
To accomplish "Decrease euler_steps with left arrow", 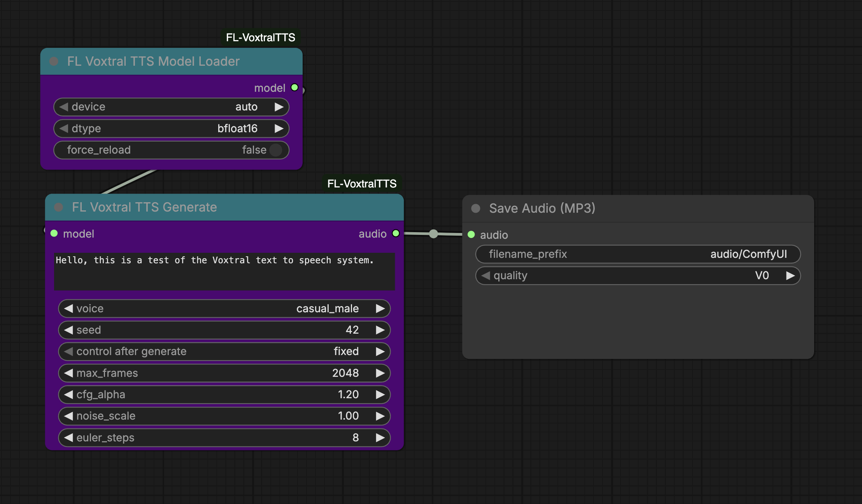I will click(x=69, y=437).
